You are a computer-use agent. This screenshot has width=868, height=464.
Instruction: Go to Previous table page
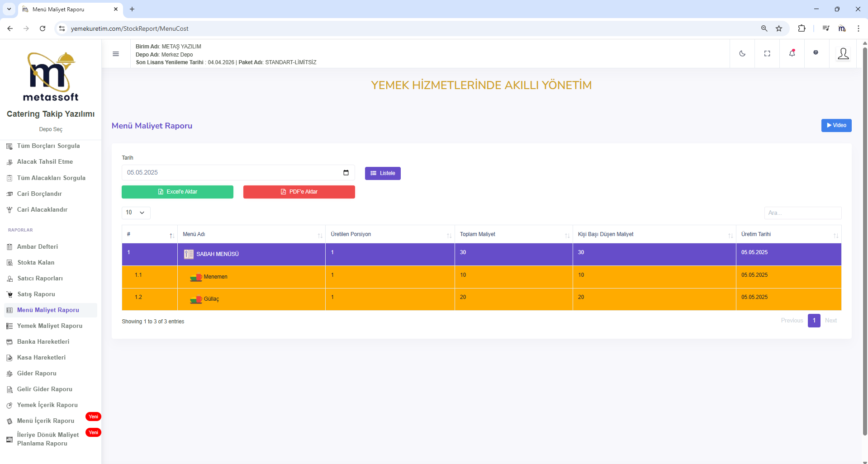click(x=792, y=321)
